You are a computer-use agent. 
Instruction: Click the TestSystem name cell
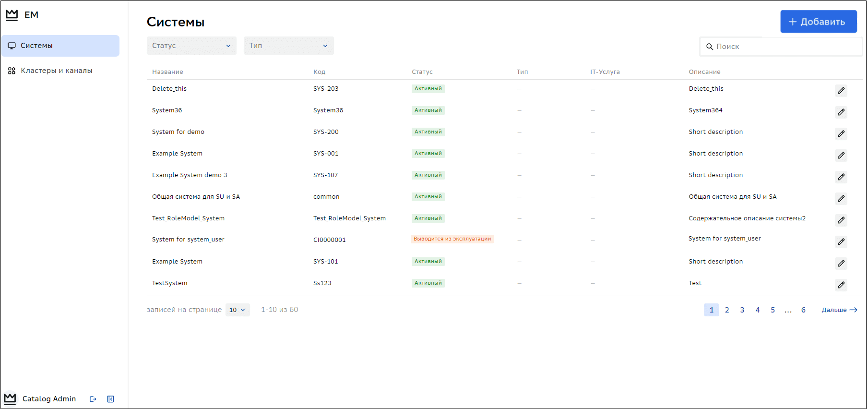169,283
